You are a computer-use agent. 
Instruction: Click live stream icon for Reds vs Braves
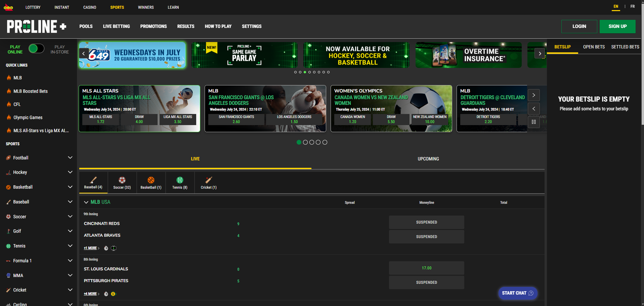(114, 248)
